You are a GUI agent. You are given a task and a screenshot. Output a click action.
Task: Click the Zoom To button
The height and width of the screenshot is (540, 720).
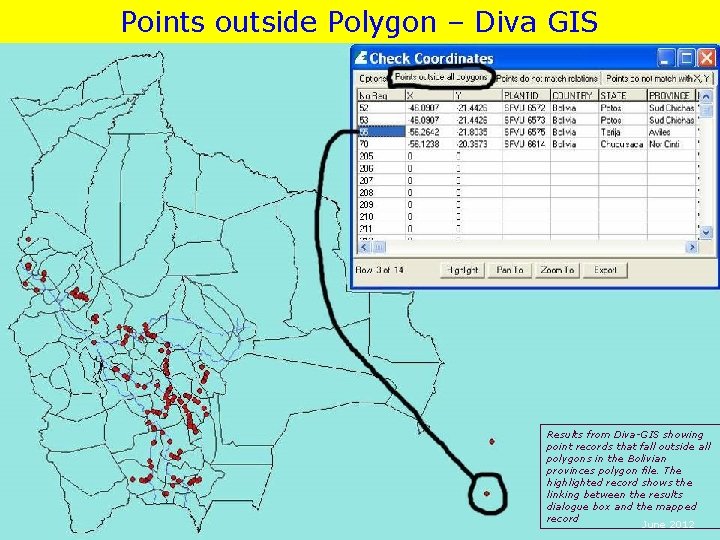[557, 270]
